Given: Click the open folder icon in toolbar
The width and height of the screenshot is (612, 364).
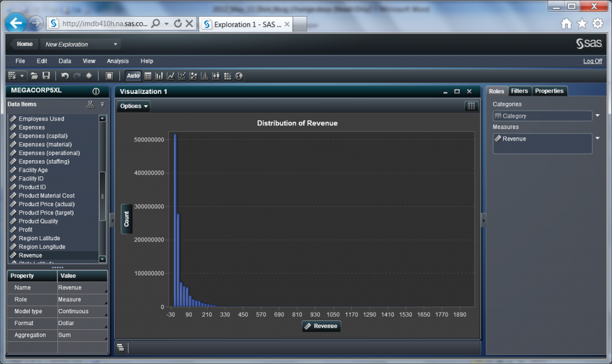Looking at the screenshot, I should [35, 76].
